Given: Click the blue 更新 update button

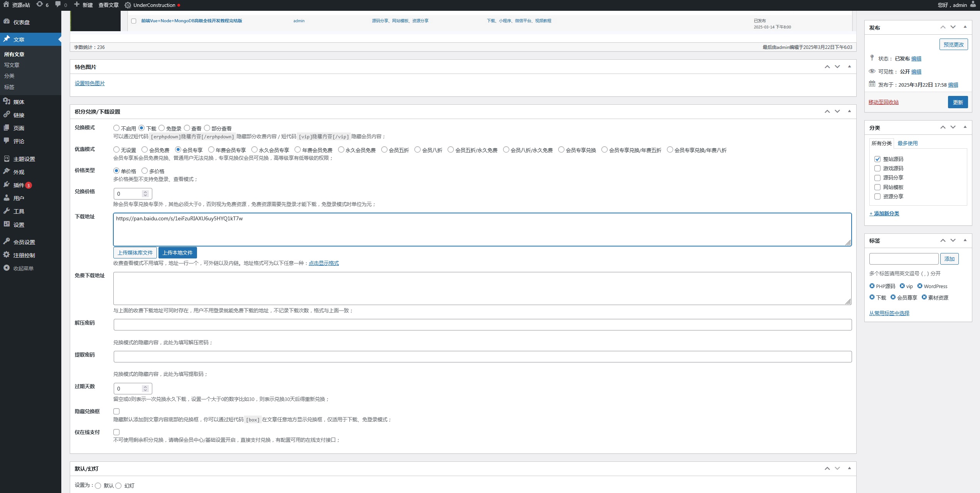Looking at the screenshot, I should click(x=958, y=102).
